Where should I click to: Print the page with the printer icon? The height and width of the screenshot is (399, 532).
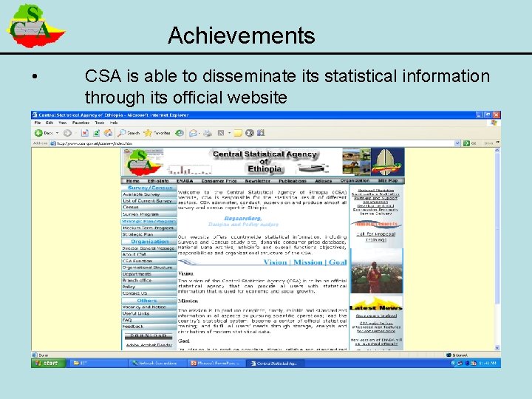click(x=208, y=133)
